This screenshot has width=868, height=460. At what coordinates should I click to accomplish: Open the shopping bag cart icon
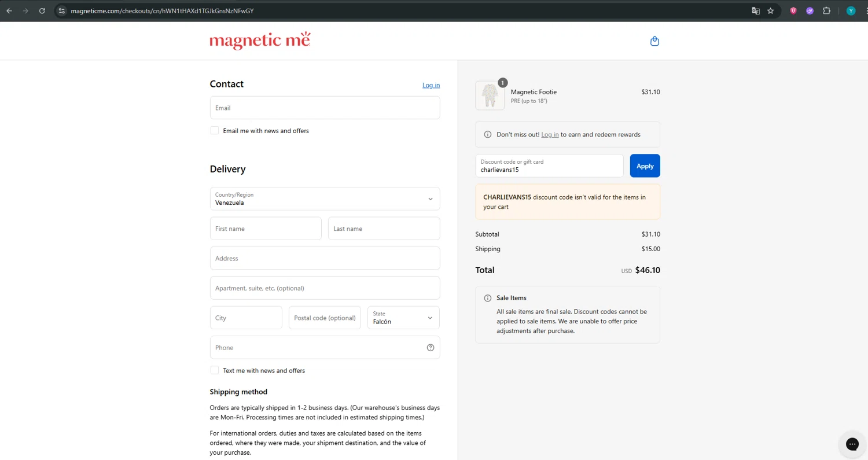(654, 41)
